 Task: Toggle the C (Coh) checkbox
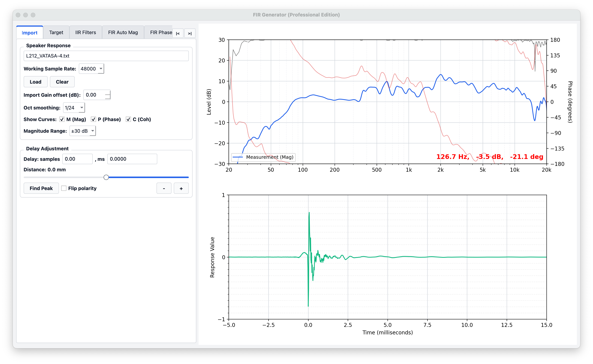point(128,119)
